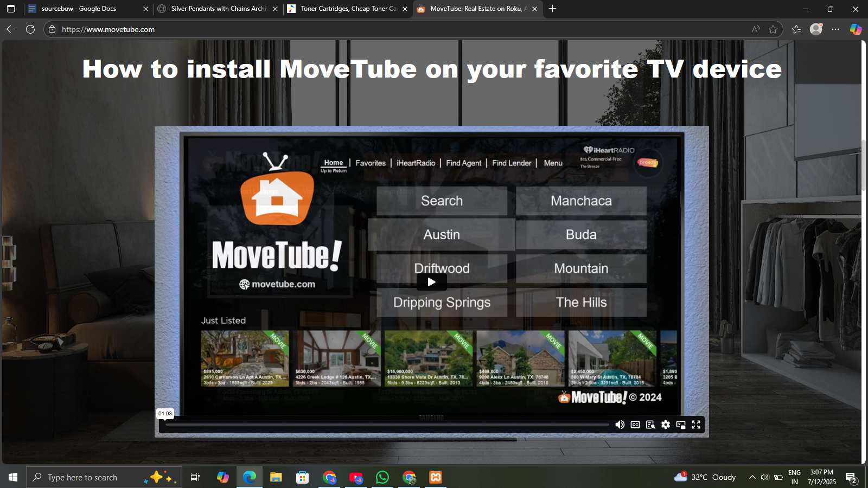The image size is (868, 488).
Task: Switch to Toner Cartridges tab
Action: 348,9
